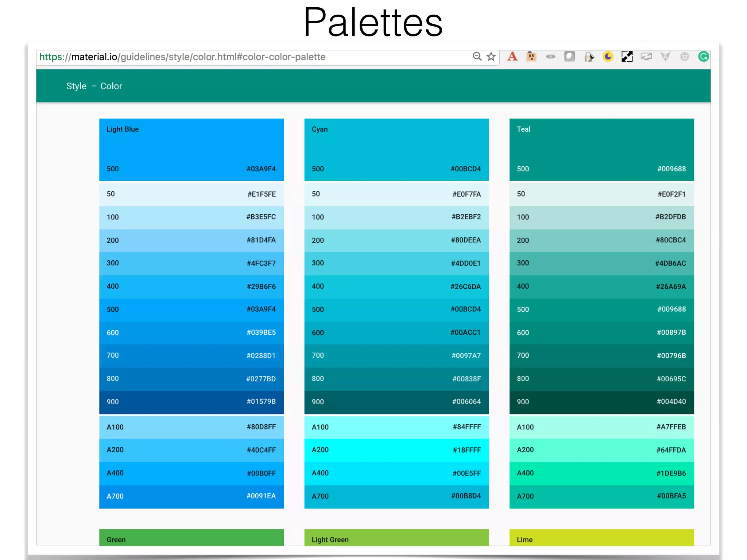The height and width of the screenshot is (560, 747).
Task: Click the Lime palette header
Action: point(601,538)
